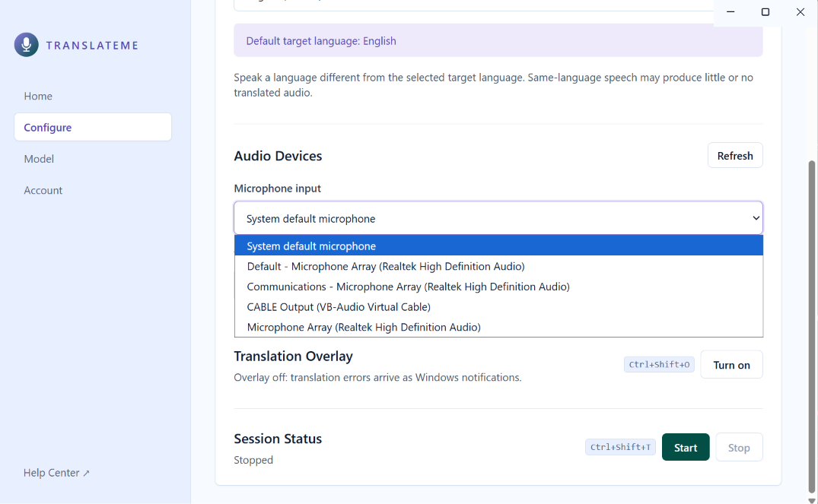The image size is (818, 504).
Task: Open the Help Center external link
Action: pyautogui.click(x=56, y=473)
